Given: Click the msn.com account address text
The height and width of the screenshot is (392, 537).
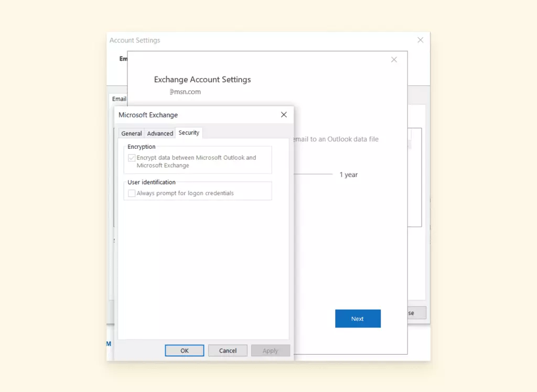Looking at the screenshot, I should pyautogui.click(x=185, y=92).
